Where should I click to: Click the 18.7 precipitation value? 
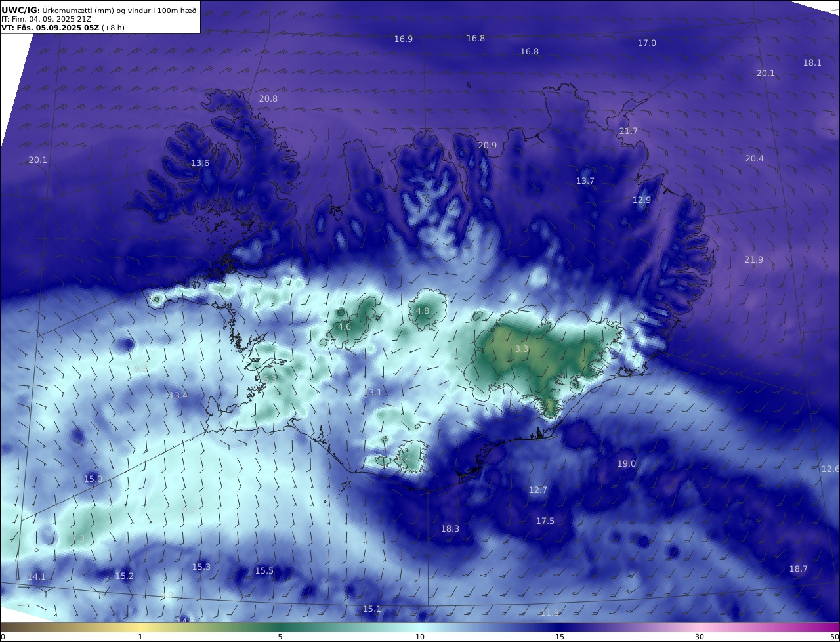click(799, 569)
